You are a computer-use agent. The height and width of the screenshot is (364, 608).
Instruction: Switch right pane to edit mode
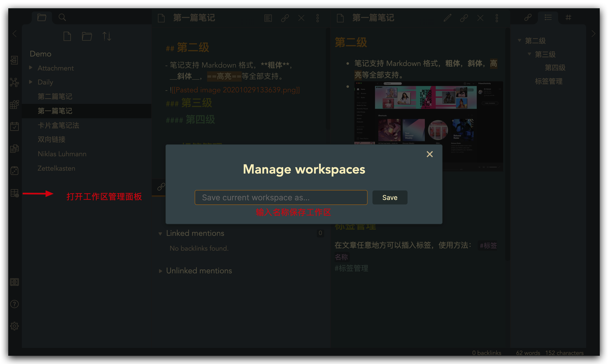click(x=448, y=18)
